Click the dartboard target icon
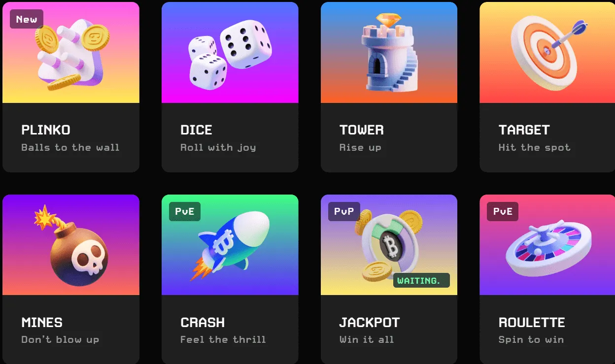 pyautogui.click(x=548, y=52)
